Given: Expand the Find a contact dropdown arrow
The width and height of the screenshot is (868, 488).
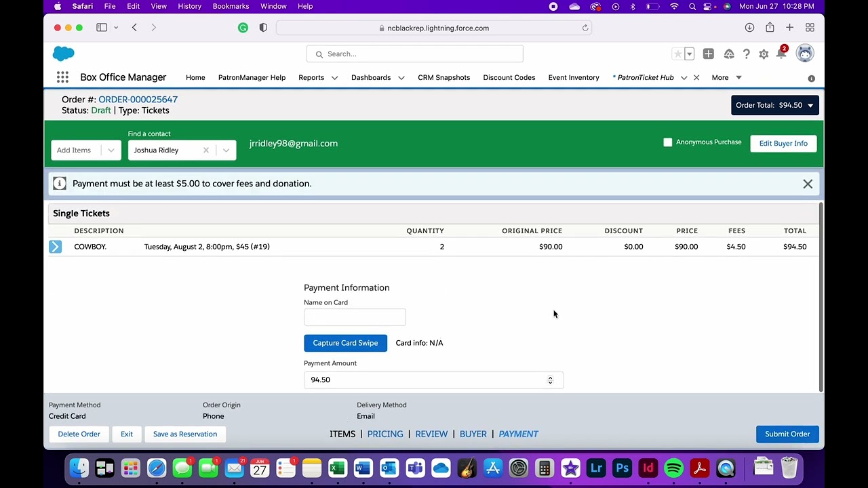Looking at the screenshot, I should pyautogui.click(x=226, y=150).
